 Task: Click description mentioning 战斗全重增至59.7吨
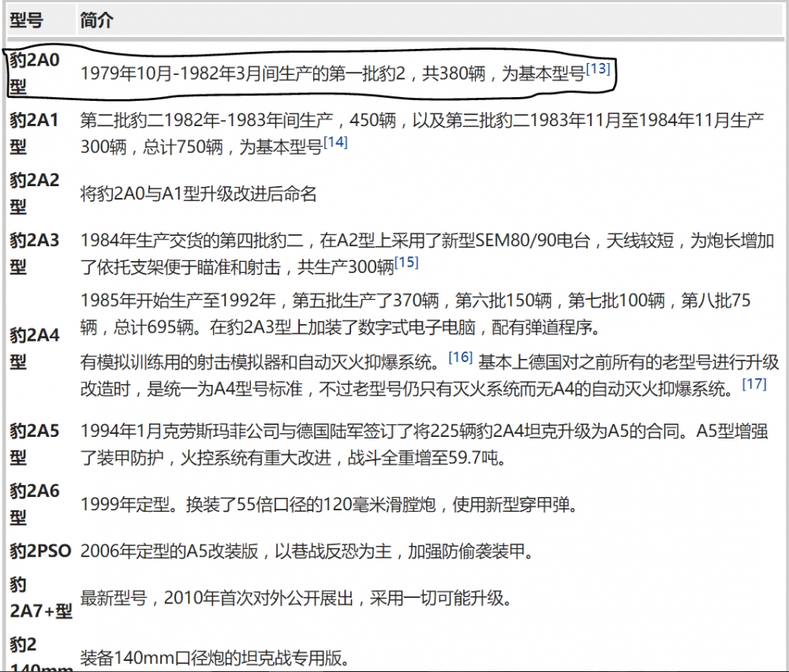(424, 444)
